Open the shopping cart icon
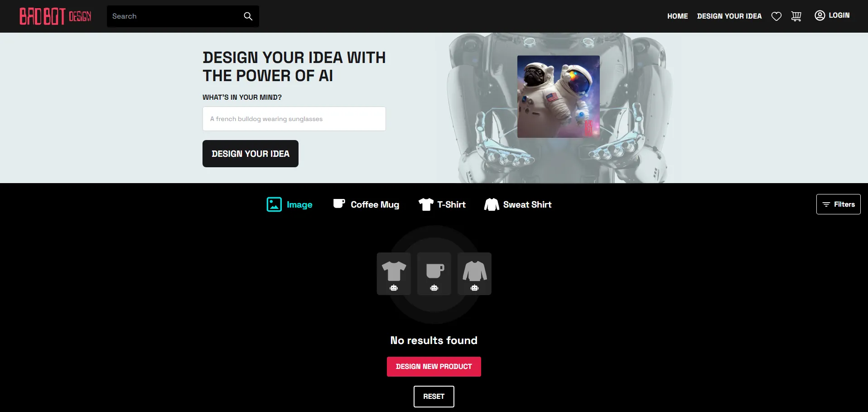Screen dimensions: 868x412 pos(796,16)
